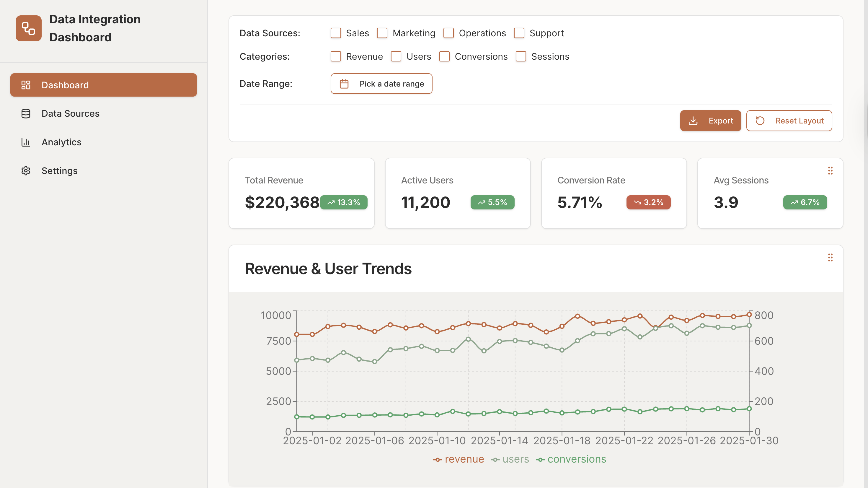
Task: Select the Dashboard grid icon in sidebar
Action: (26, 85)
